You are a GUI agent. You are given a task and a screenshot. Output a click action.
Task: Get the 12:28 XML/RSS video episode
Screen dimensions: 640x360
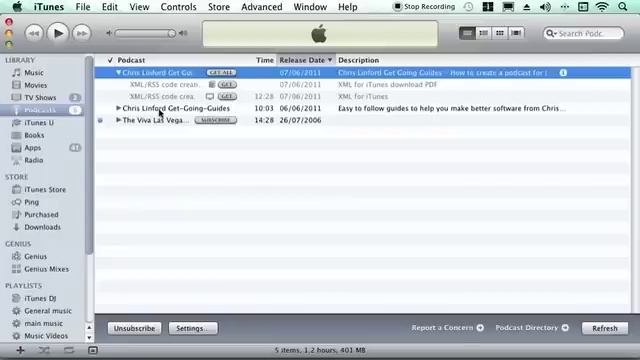click(x=227, y=96)
